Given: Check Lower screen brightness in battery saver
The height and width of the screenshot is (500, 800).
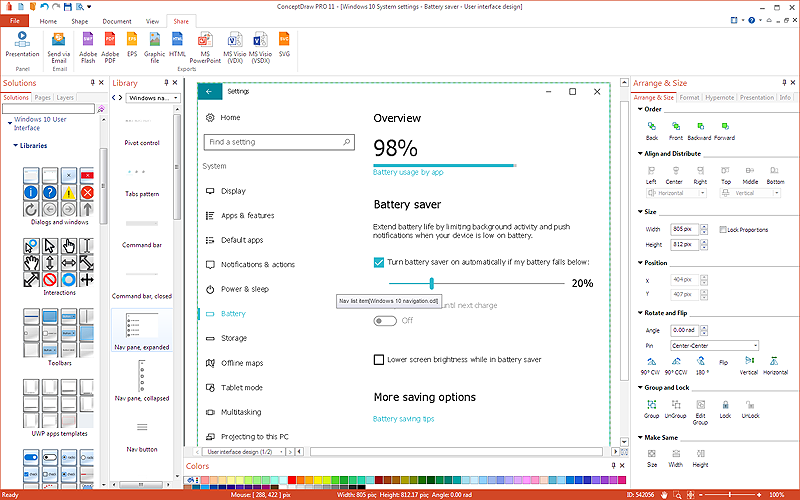Looking at the screenshot, I should click(x=379, y=359).
